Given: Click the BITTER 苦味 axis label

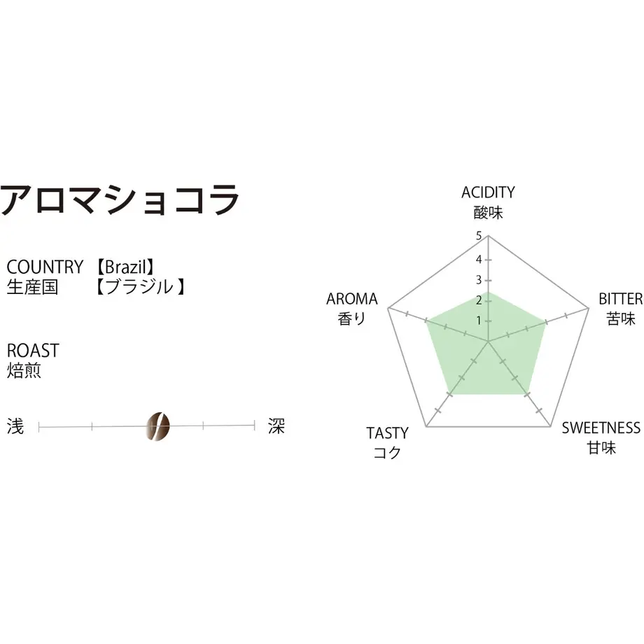Looking at the screenshot, I should (621, 309).
